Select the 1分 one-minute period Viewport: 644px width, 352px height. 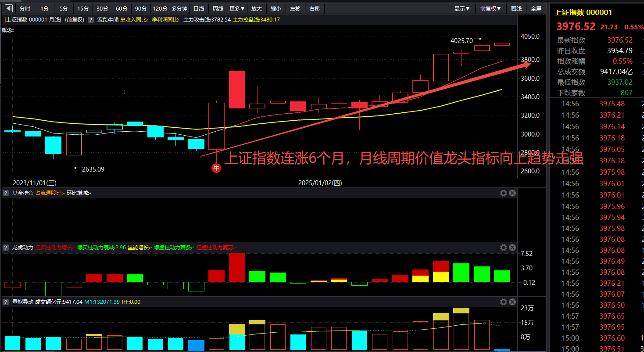[x=45, y=8]
